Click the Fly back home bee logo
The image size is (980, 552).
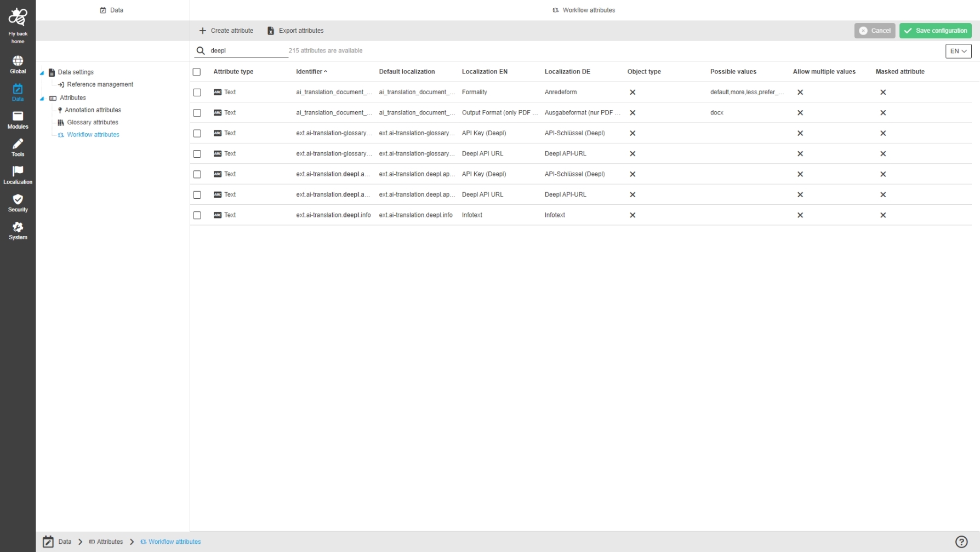(18, 16)
